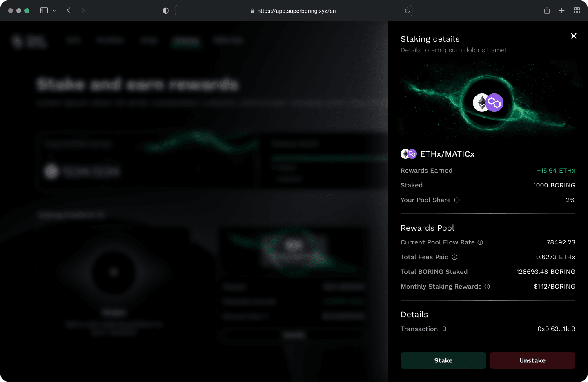Open transaction ID 0x9i63...1kl9 link
Viewport: 588px width, 382px height.
click(556, 329)
